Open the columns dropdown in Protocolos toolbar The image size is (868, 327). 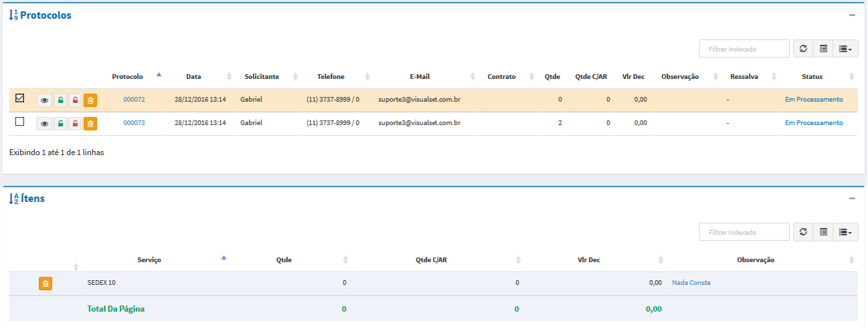tap(846, 49)
